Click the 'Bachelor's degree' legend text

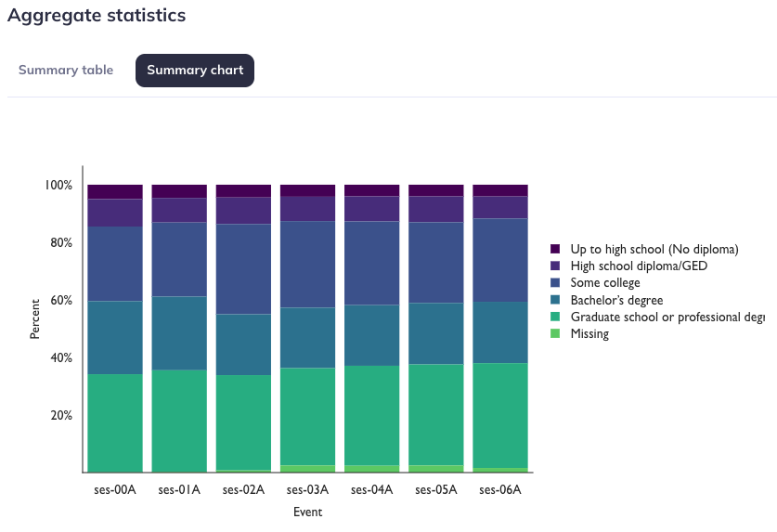(616, 300)
